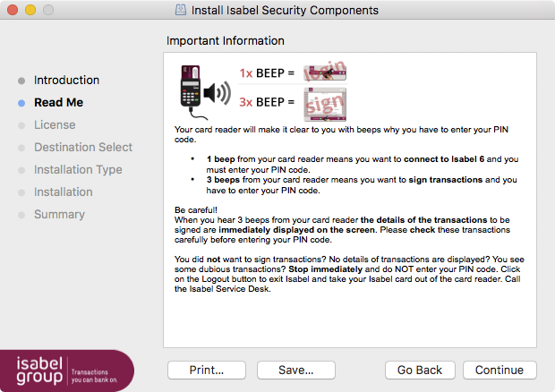Click the speaker sound icon
The height and width of the screenshot is (392, 555).
click(218, 93)
